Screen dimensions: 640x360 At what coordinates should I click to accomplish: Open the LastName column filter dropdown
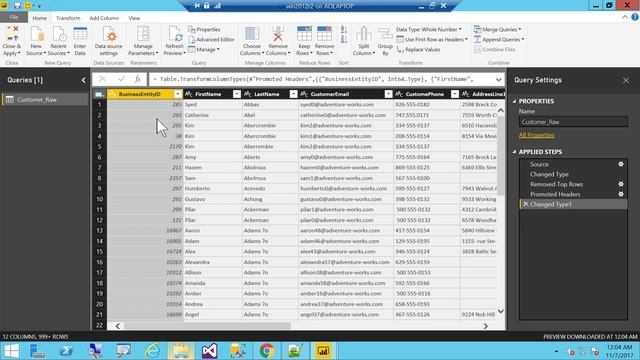(293, 94)
